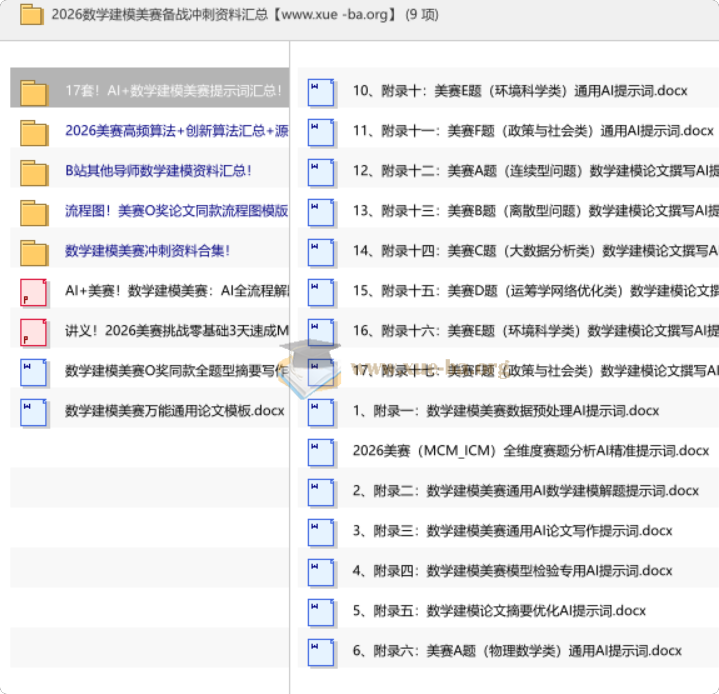Select 附录十一 美赛F题 政策与社会类 file
719x694 pixels.
pos(532,131)
